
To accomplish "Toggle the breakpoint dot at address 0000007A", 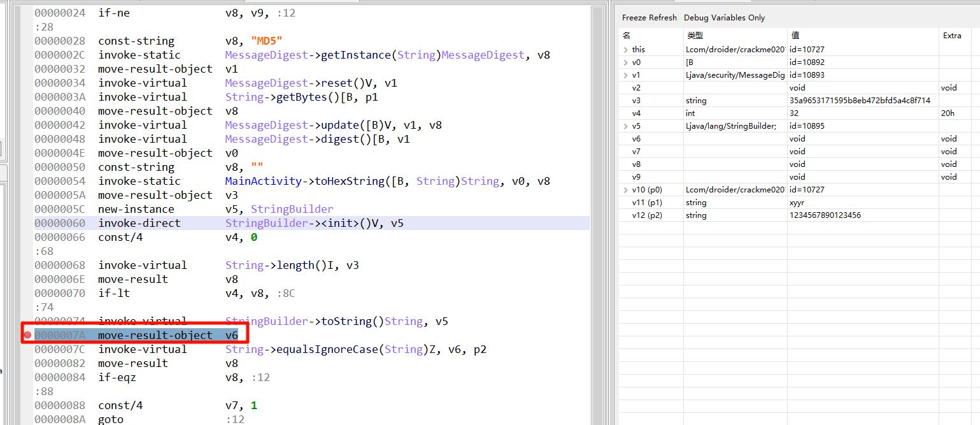I will click(27, 335).
